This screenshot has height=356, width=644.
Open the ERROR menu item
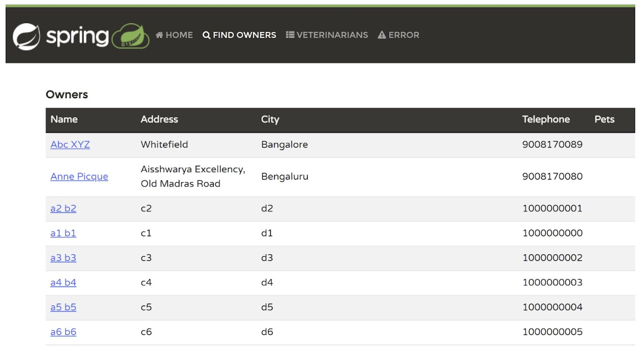[398, 35]
